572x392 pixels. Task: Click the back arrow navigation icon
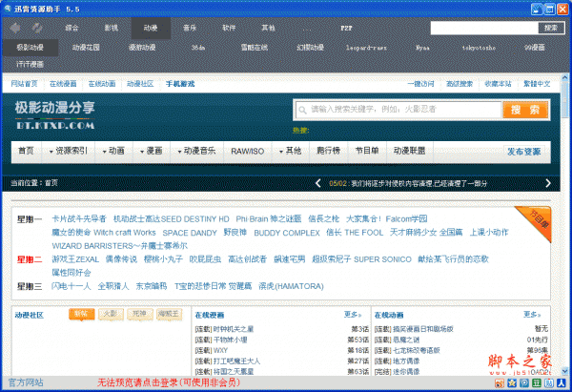[15, 28]
